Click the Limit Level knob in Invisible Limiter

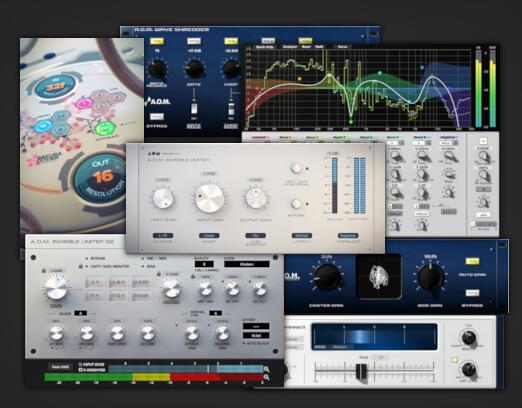click(163, 199)
